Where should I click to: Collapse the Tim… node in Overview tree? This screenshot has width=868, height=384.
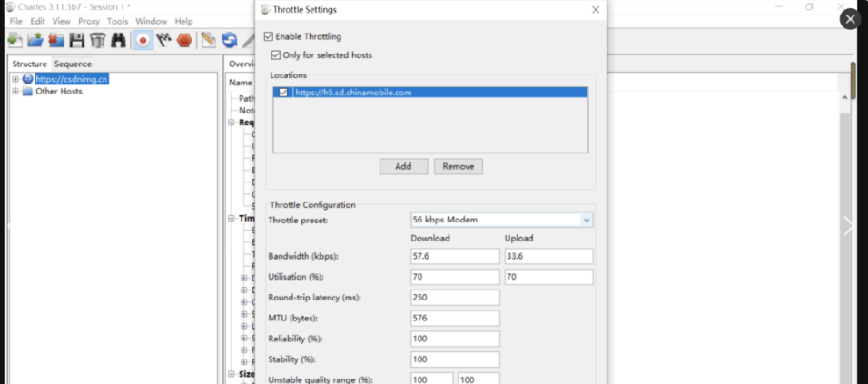point(232,219)
